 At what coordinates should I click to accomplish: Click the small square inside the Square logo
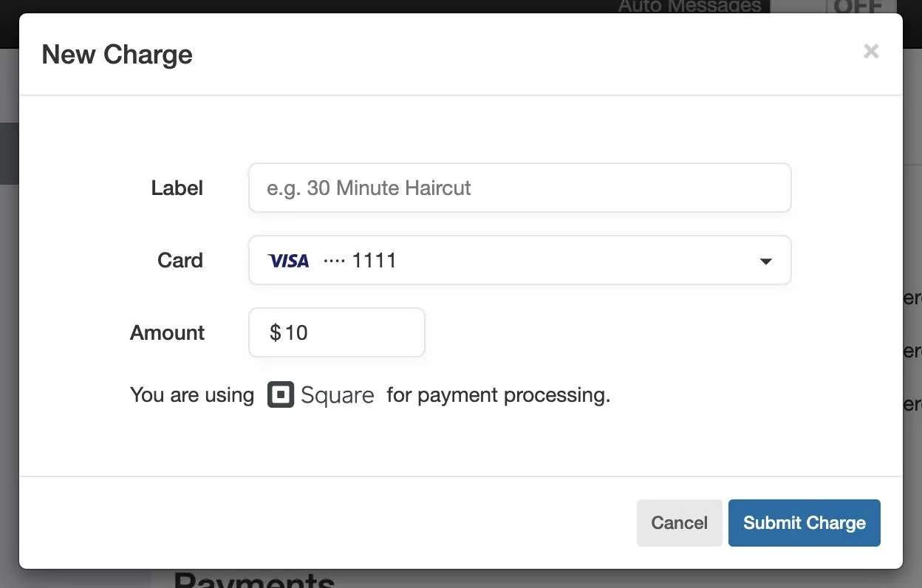click(x=280, y=394)
